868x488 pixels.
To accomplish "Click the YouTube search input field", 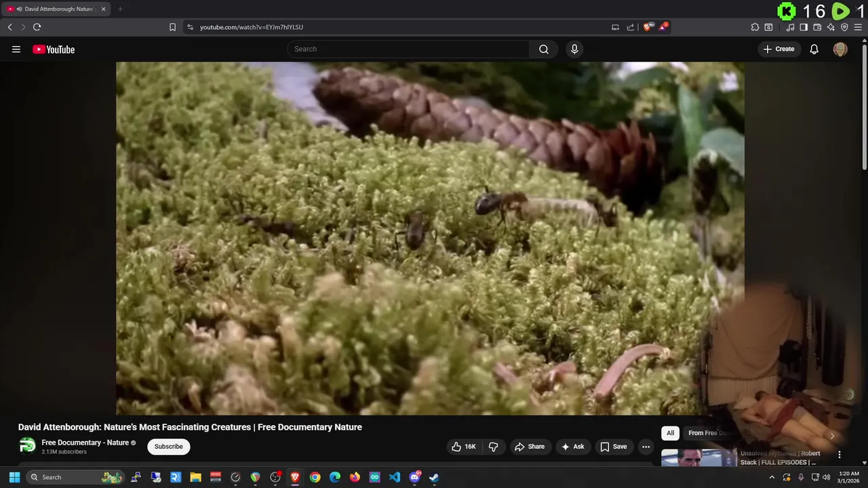I will click(x=408, y=49).
